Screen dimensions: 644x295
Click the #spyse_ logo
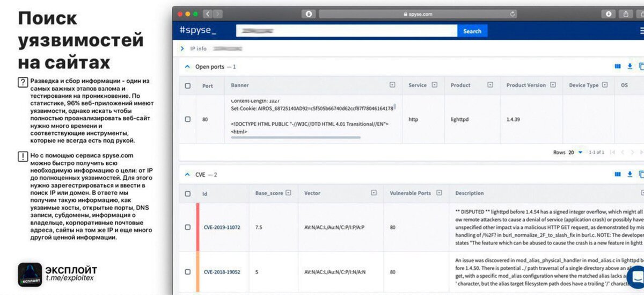(x=198, y=31)
